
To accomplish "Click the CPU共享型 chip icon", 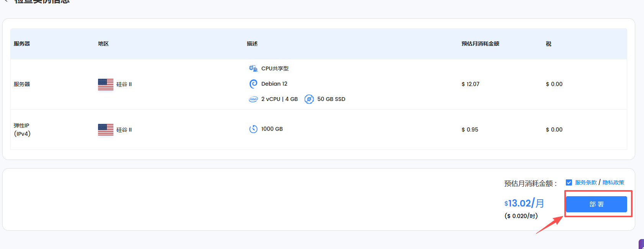I will (x=253, y=68).
